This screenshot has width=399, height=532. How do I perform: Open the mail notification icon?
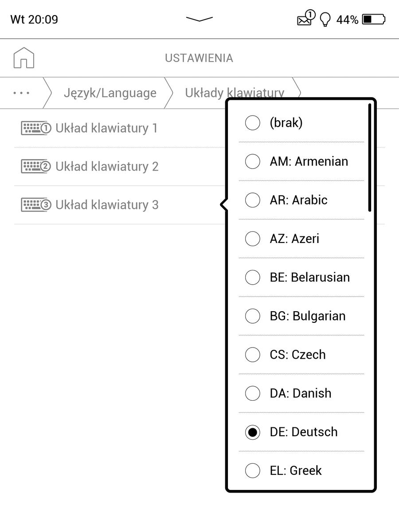coord(305,19)
